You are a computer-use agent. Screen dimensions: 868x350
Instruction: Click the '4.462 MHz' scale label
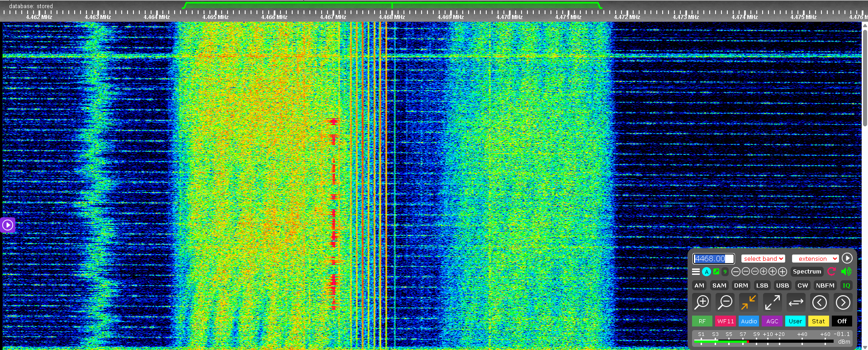pos(39,17)
